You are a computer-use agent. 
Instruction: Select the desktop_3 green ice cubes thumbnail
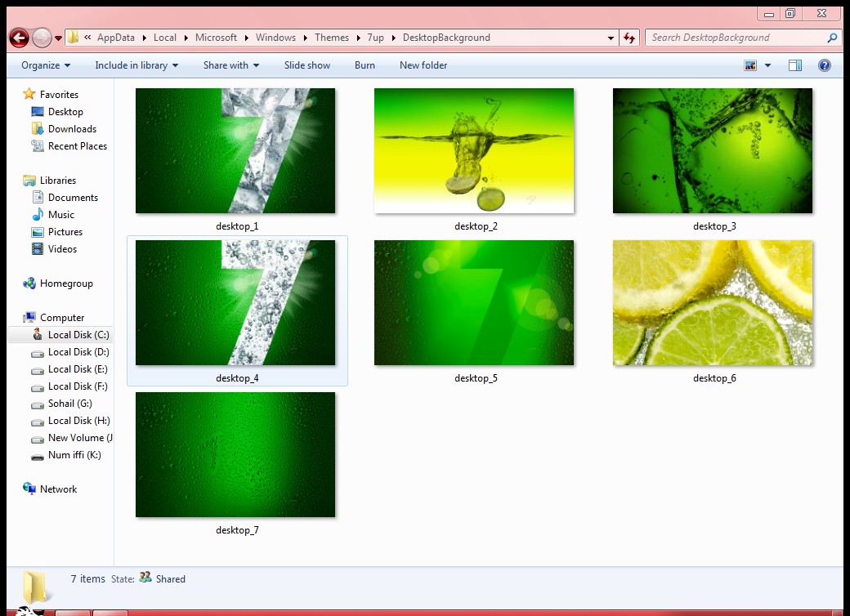tap(713, 150)
